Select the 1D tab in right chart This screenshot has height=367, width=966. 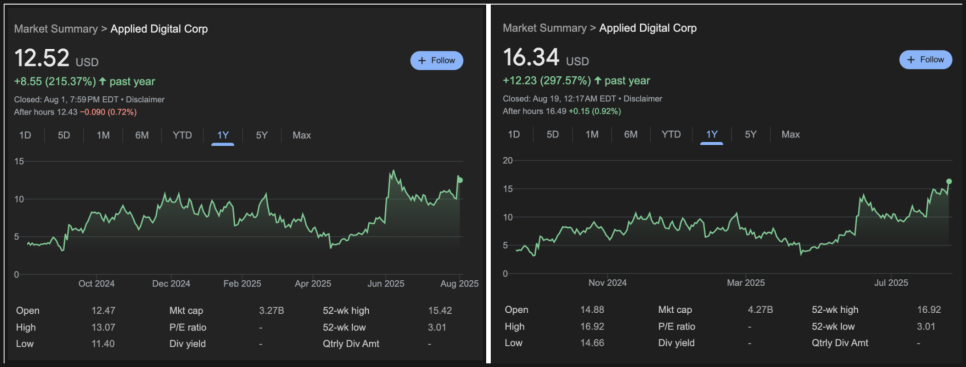[514, 134]
